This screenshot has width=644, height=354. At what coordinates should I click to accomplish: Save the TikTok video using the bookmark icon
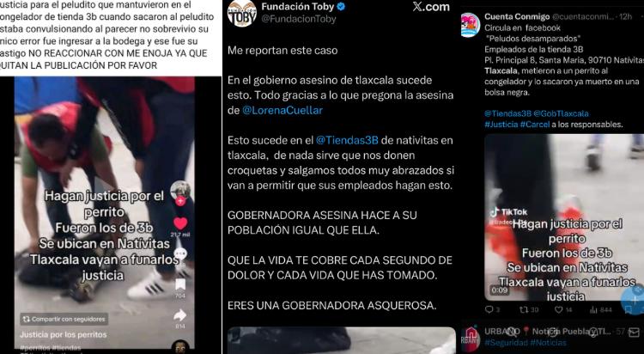click(x=180, y=284)
